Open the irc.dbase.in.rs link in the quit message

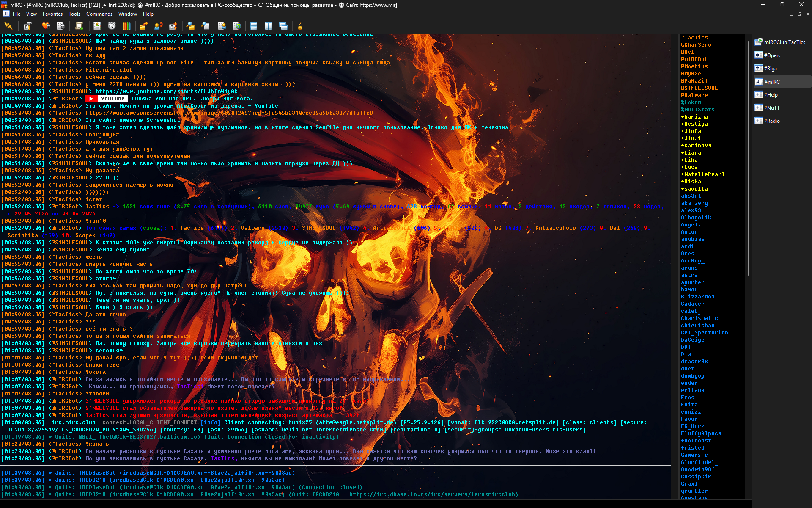[433, 494]
